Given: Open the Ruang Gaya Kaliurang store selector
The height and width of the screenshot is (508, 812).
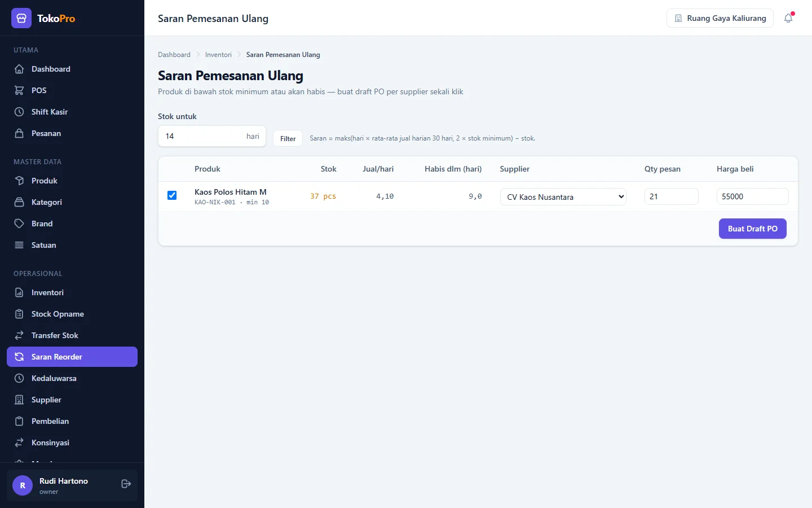Looking at the screenshot, I should (720, 18).
